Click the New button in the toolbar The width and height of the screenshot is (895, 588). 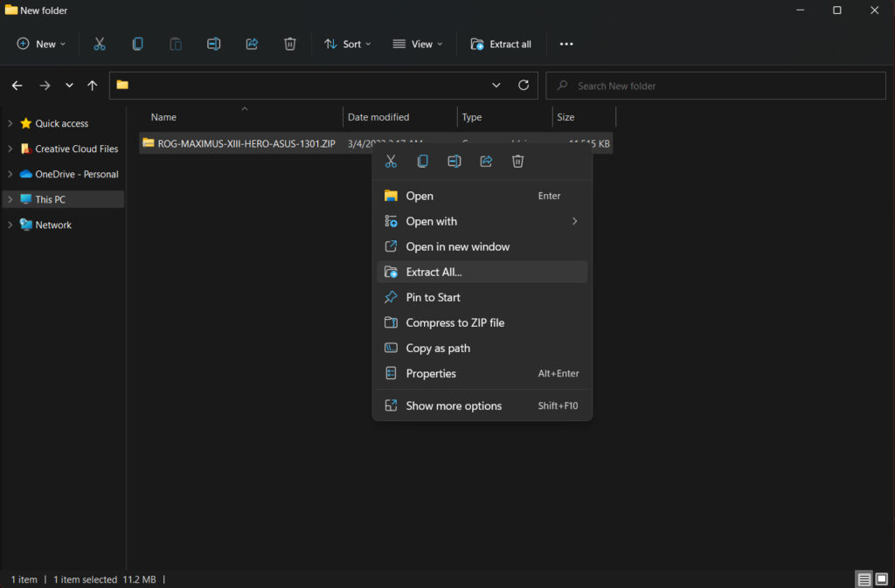coord(41,44)
